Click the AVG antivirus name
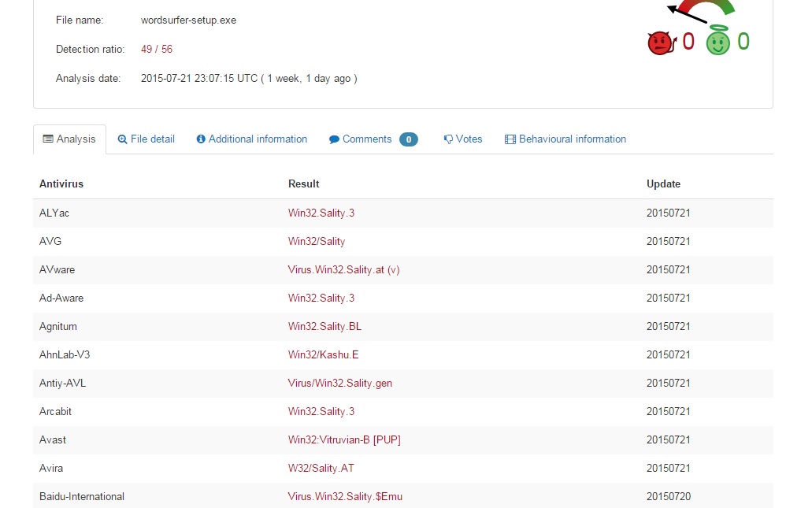The height and width of the screenshot is (508, 812). coord(50,241)
